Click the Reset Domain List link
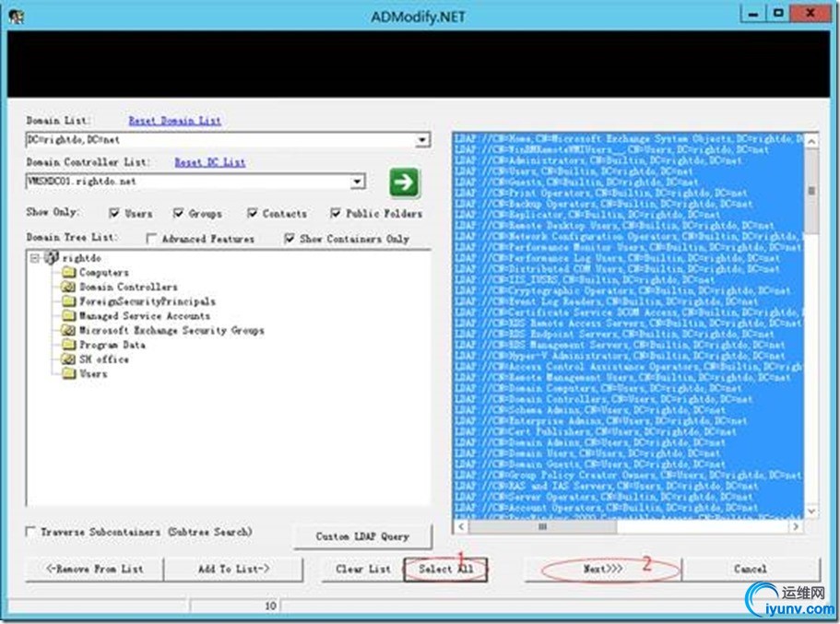This screenshot has width=840, height=624. pos(174,121)
